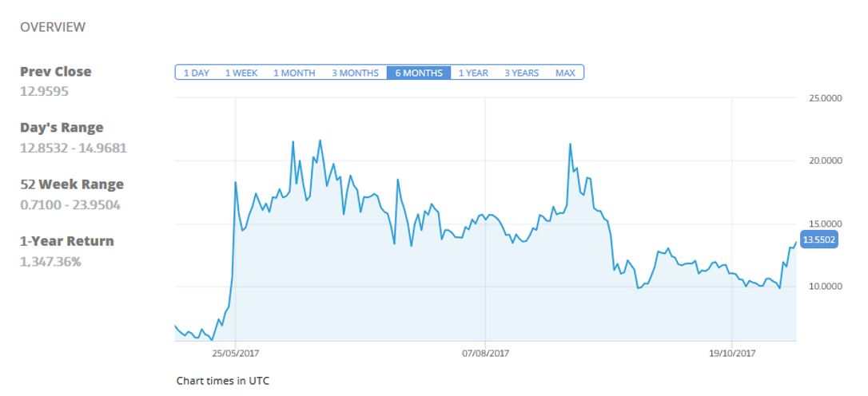Viewport: 868px width, 396px height.
Task: Switch chart to 1 WEEK view
Action: click(241, 73)
